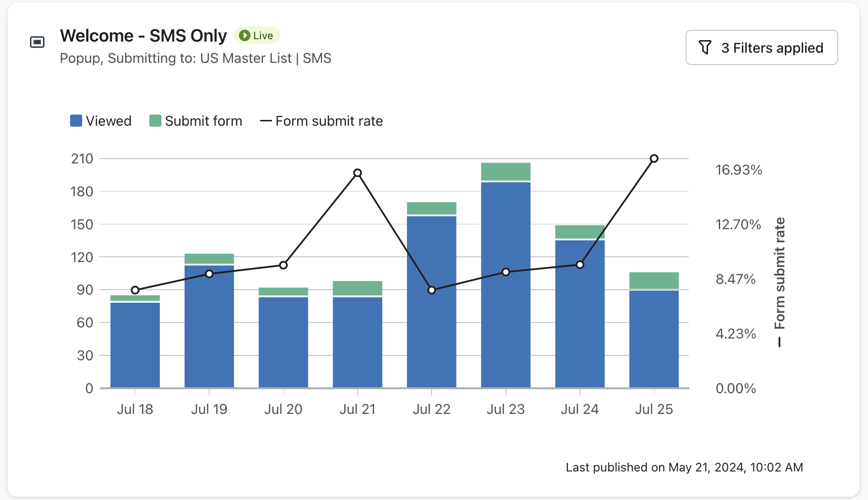Screen dimensions: 868x500
Task: Click the green segment on the Jul 24 bar
Action: [x=580, y=231]
